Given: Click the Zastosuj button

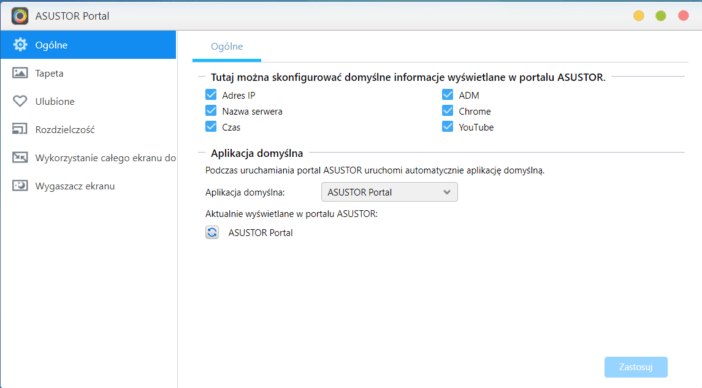Looking at the screenshot, I should pos(636,367).
